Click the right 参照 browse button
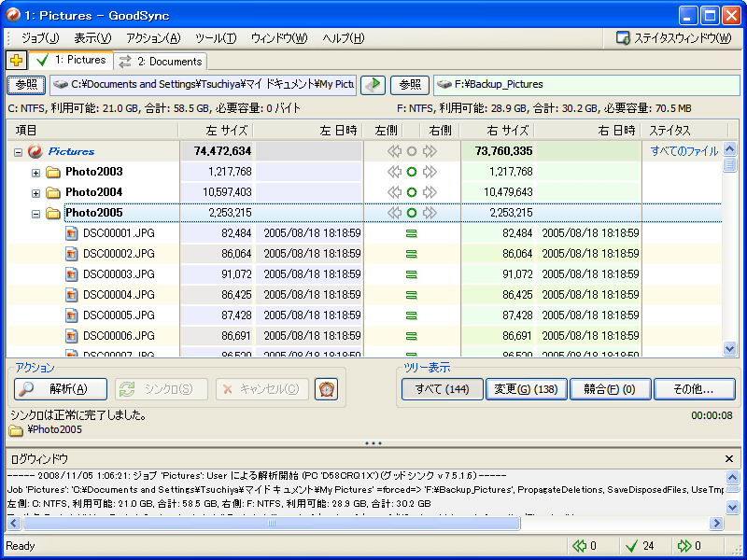The height and width of the screenshot is (560, 747). click(410, 85)
